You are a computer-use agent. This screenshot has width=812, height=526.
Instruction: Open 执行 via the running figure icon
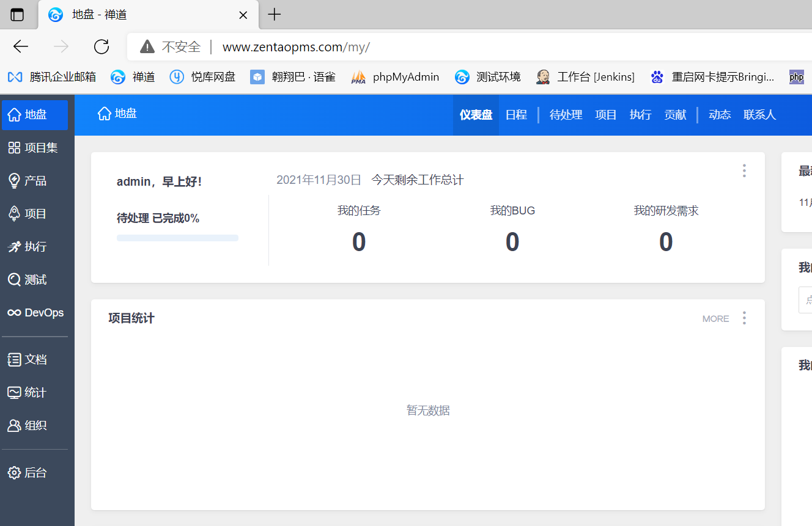coord(14,247)
